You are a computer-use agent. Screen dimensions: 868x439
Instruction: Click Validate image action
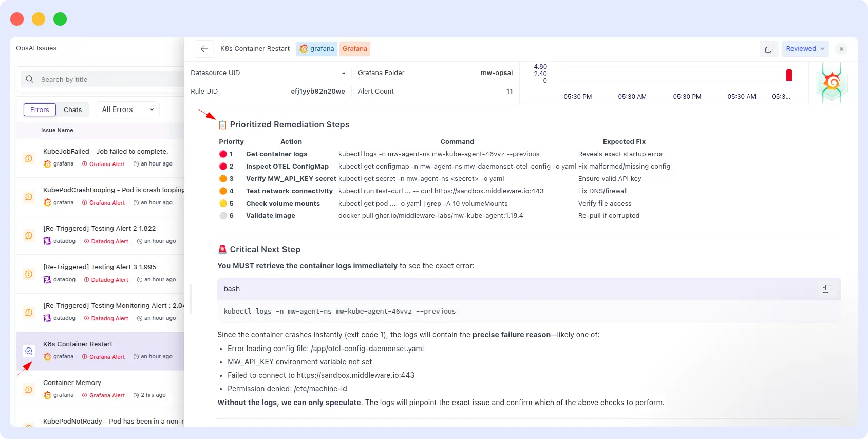pos(270,216)
